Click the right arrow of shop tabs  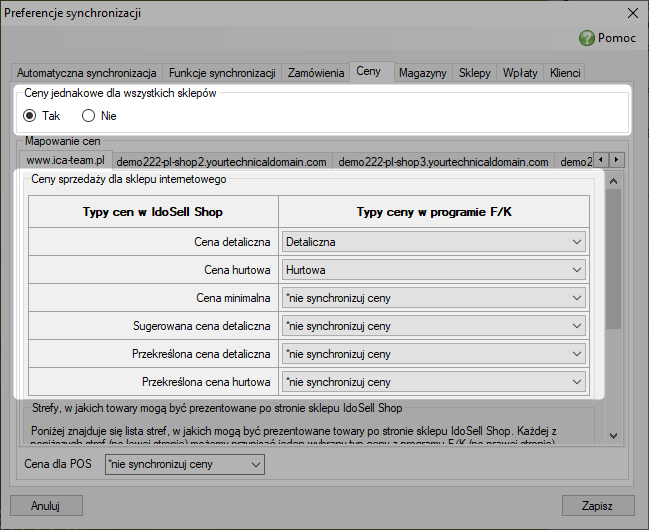(617, 159)
